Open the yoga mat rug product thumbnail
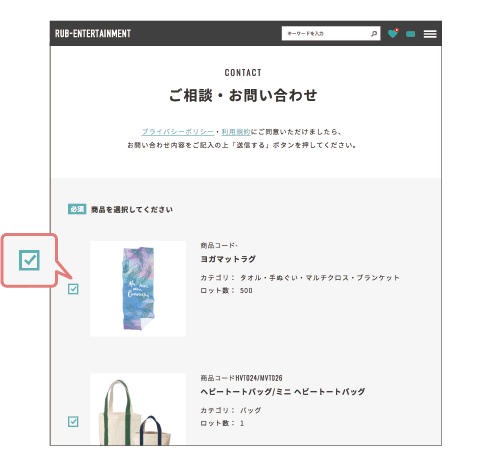492x465 pixels. pyautogui.click(x=138, y=289)
